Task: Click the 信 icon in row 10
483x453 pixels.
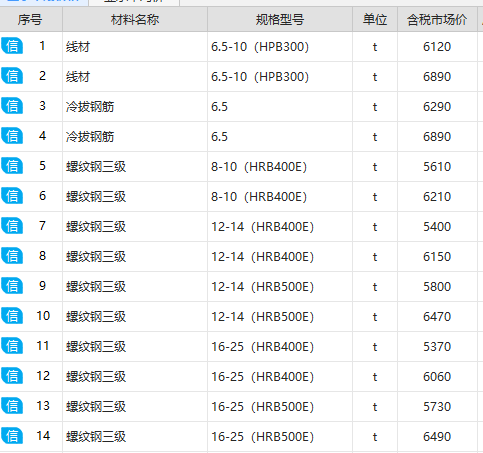Action: click(x=12, y=316)
